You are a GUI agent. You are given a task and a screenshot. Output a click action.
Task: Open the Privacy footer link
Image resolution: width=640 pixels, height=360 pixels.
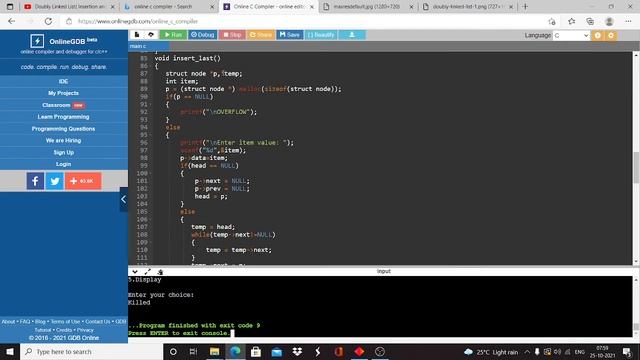tap(85, 330)
